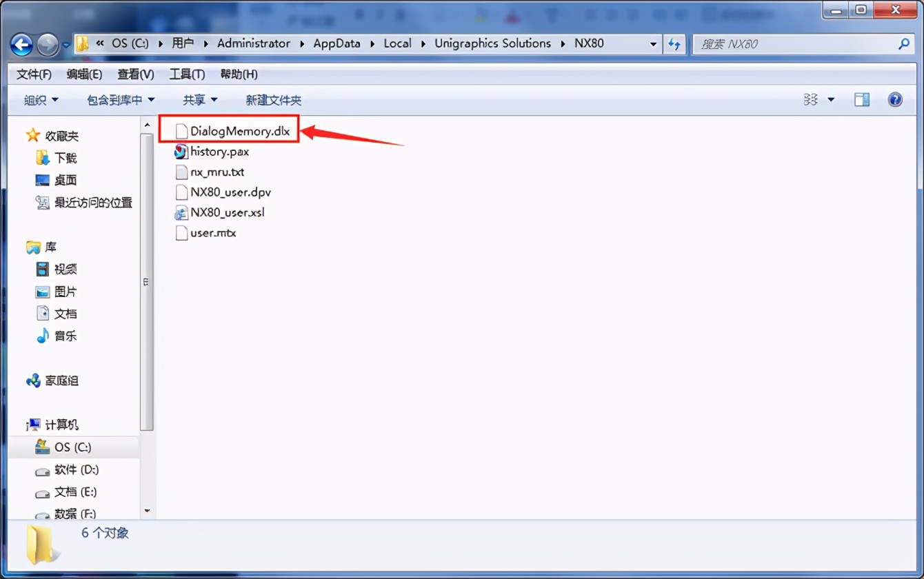Select the user.mtx file name
924x579 pixels.
(213, 233)
